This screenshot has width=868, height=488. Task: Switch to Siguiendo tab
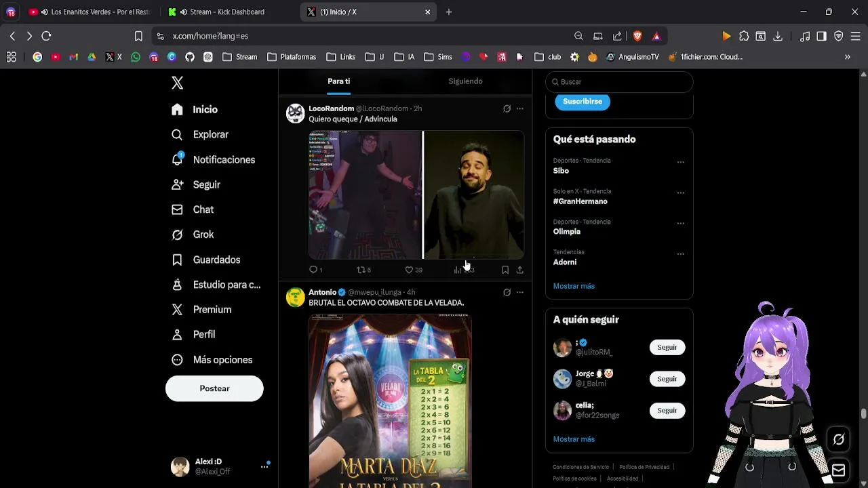click(x=465, y=81)
